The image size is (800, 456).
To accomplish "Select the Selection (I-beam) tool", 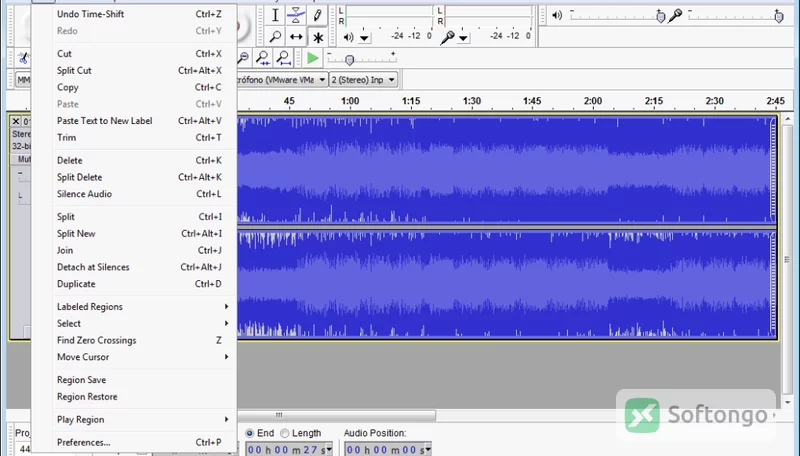I will pyautogui.click(x=275, y=15).
